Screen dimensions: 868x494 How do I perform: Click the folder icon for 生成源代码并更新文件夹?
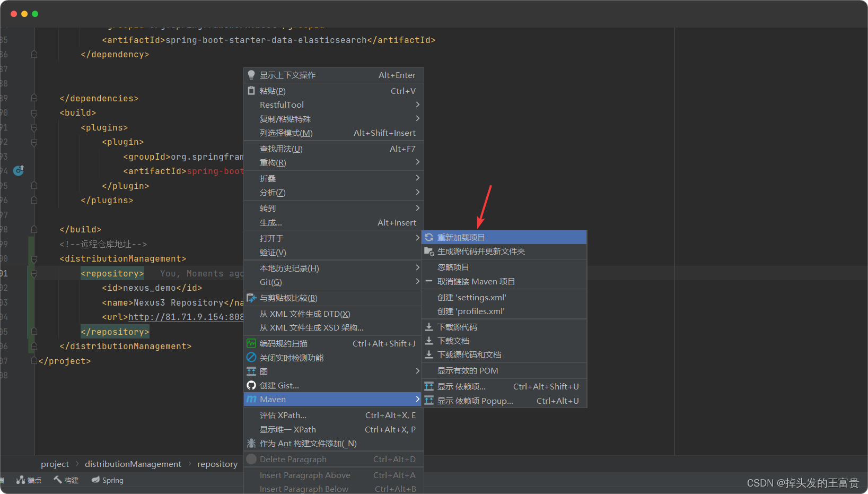(429, 251)
